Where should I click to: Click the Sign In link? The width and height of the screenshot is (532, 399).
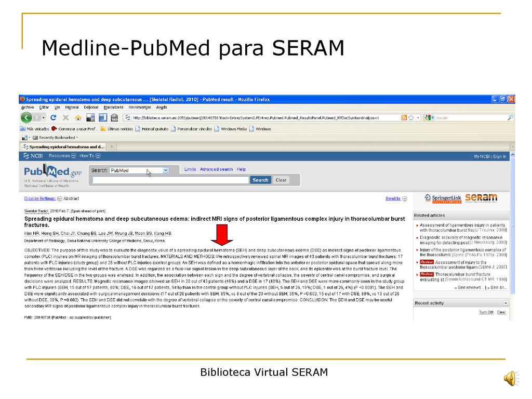click(499, 156)
